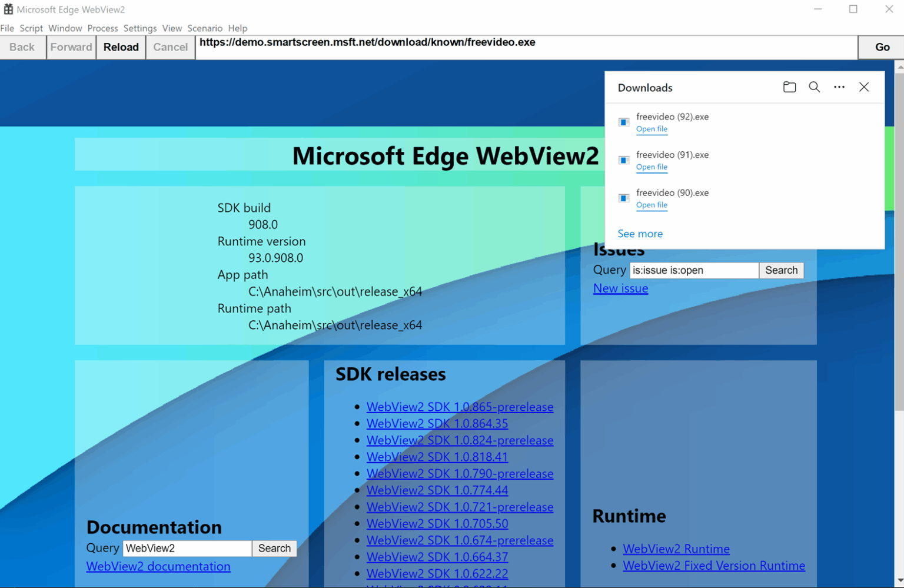Open the downloads folder icon
This screenshot has height=588, width=904.
789,87
